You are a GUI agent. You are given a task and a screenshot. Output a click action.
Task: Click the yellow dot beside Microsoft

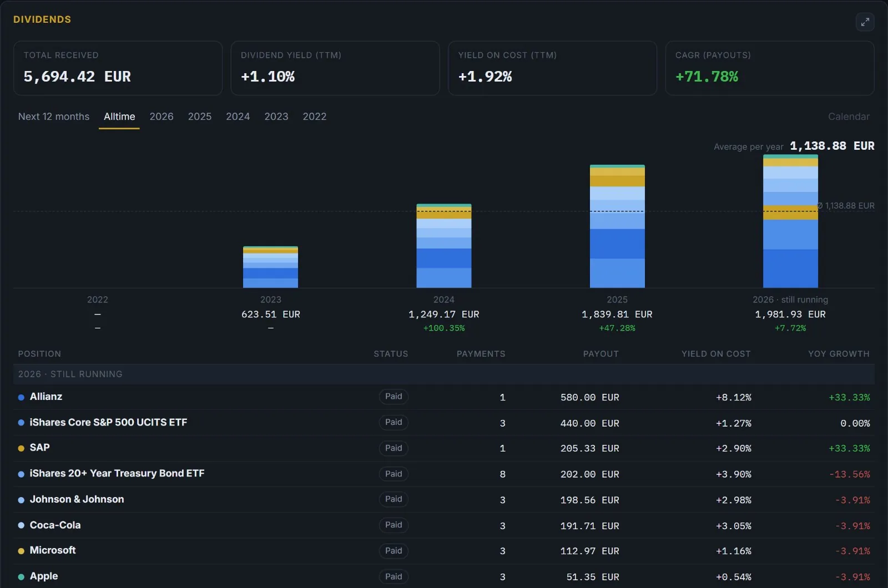click(21, 551)
